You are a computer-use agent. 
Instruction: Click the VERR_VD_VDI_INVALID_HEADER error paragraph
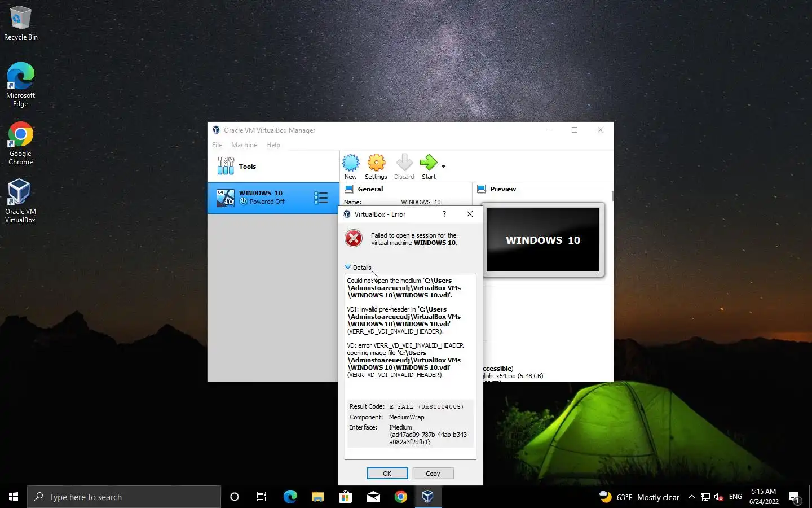[x=405, y=360]
